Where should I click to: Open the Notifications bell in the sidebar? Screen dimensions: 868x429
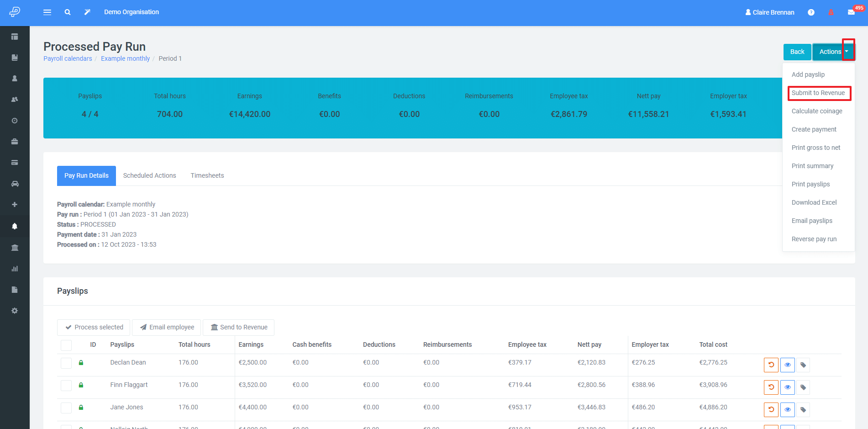tap(15, 226)
